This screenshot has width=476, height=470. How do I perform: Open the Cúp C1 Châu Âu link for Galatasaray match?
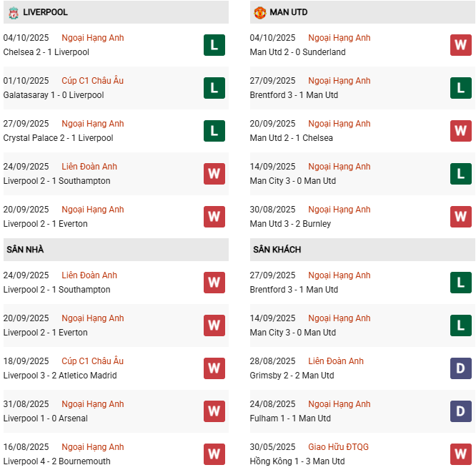coord(93,81)
